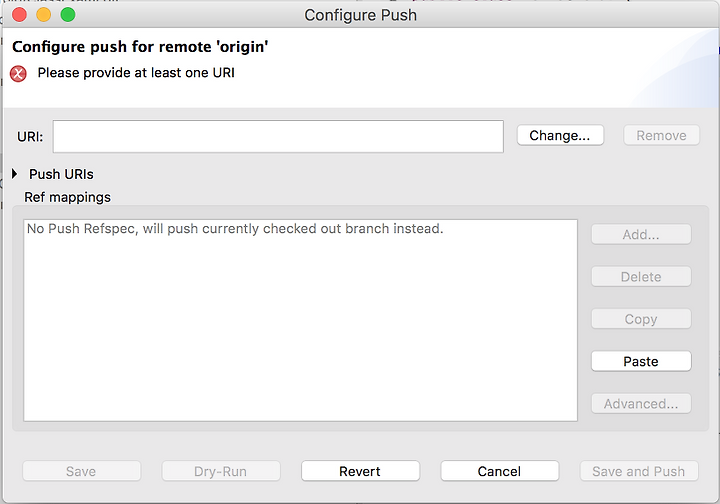This screenshot has height=504, width=720.
Task: Paste a refspec from clipboard
Action: click(x=641, y=361)
